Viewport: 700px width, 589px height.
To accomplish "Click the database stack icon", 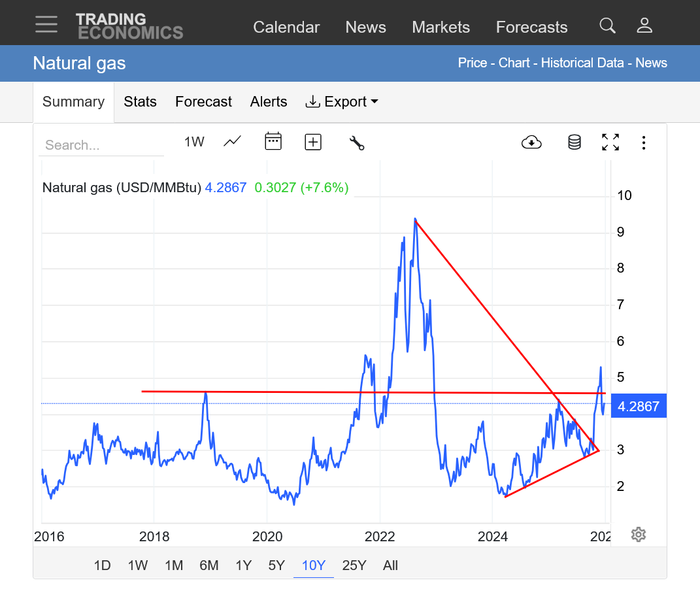I will (x=574, y=142).
